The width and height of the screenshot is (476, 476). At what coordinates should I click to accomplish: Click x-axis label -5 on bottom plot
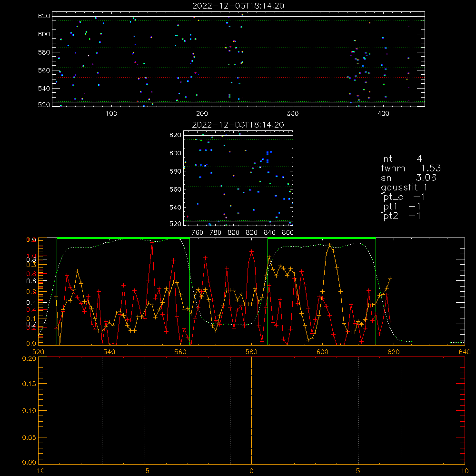145,471
